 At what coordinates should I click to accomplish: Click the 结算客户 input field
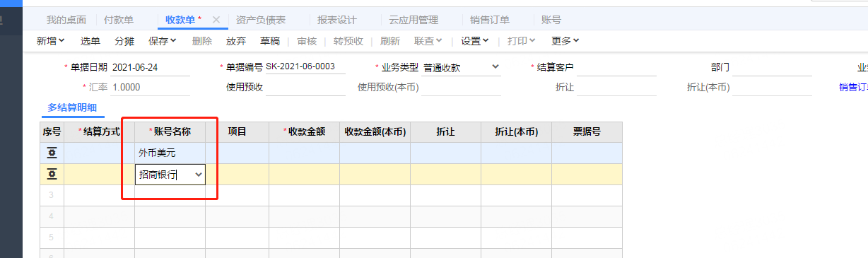[617, 68]
